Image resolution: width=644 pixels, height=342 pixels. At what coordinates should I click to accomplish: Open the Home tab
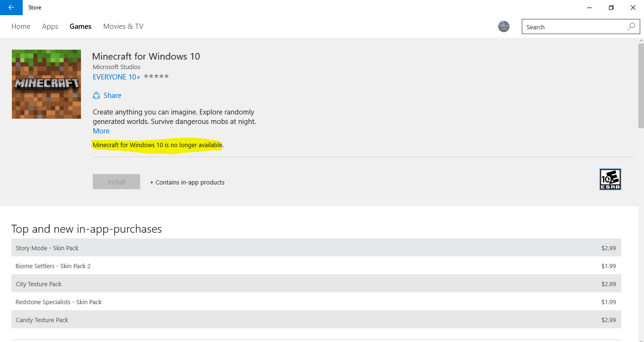click(21, 26)
